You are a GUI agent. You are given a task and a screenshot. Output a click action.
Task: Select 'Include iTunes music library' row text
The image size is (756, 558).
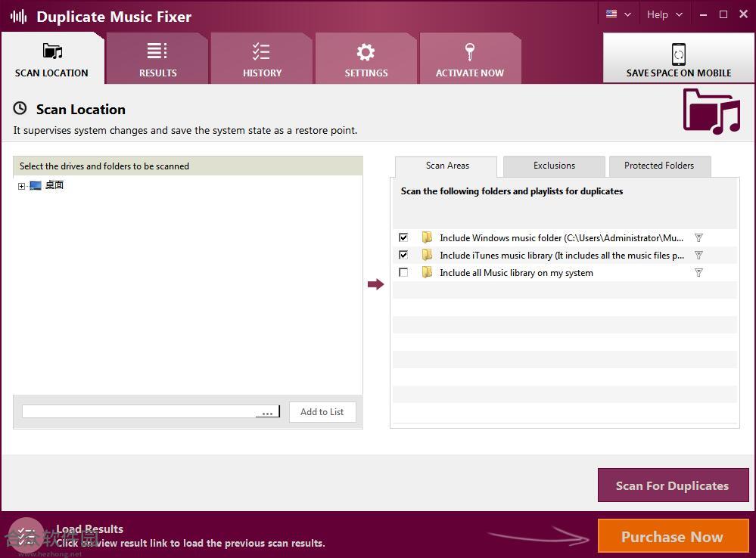click(562, 256)
